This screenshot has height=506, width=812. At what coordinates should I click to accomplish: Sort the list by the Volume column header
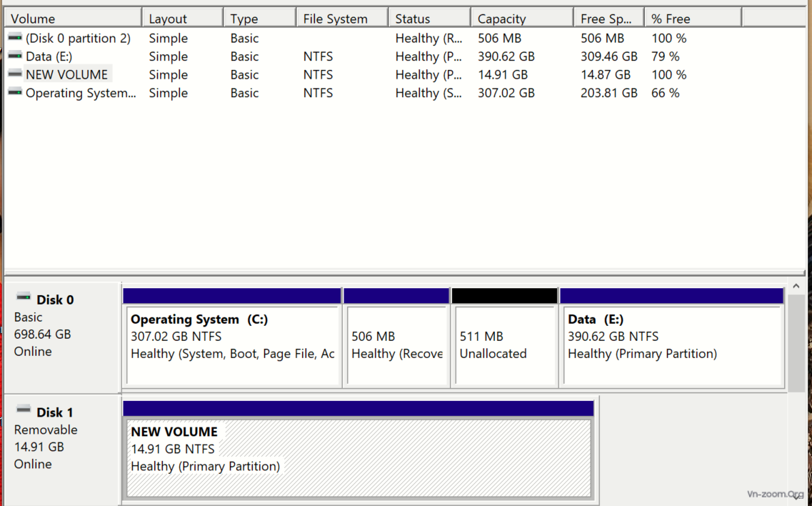click(71, 19)
